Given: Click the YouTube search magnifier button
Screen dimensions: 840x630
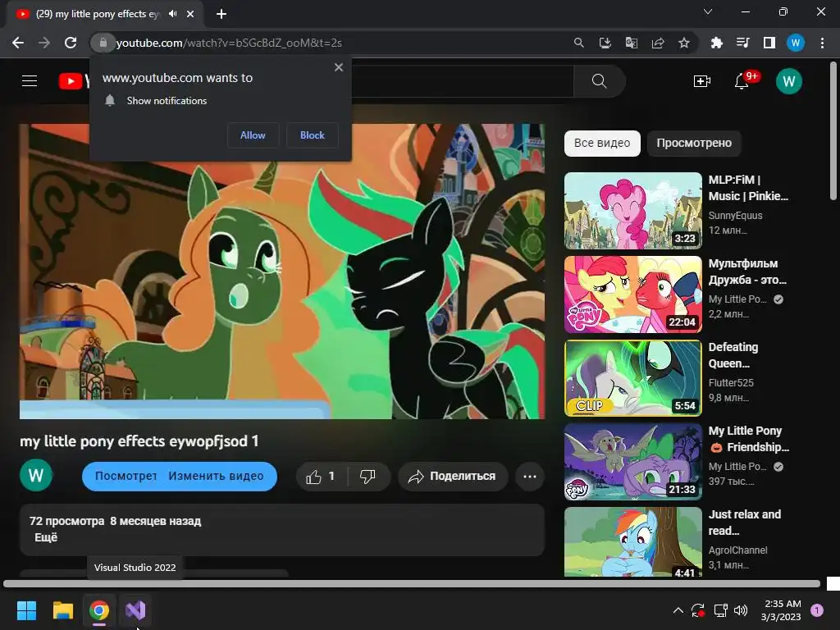Looking at the screenshot, I should pyautogui.click(x=600, y=81).
